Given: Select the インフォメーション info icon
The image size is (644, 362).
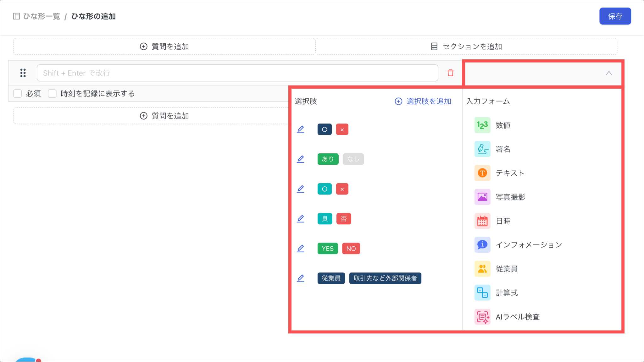Looking at the screenshot, I should (482, 245).
